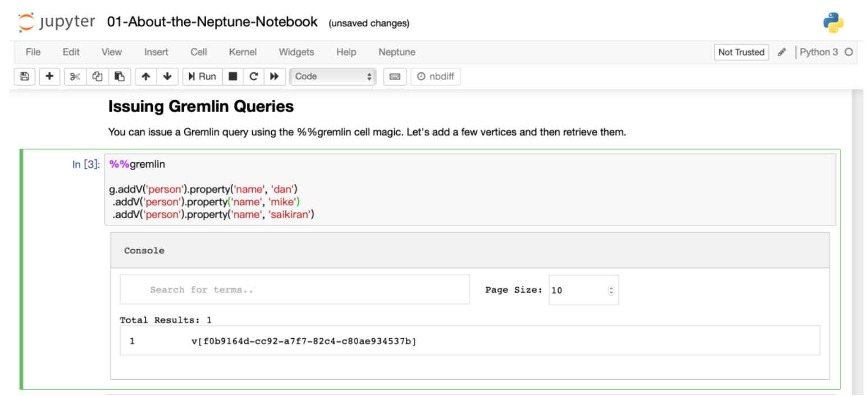
Task: Click the Python 3 kernel indicator
Action: point(819,52)
